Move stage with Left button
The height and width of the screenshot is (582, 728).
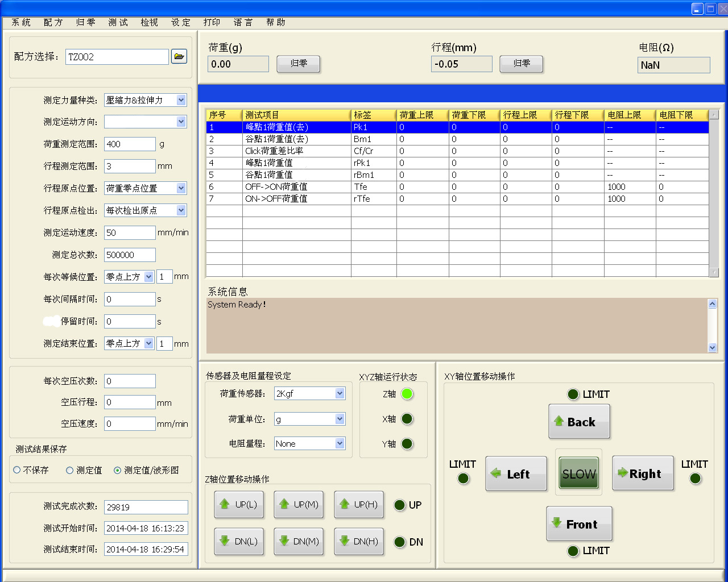click(516, 473)
